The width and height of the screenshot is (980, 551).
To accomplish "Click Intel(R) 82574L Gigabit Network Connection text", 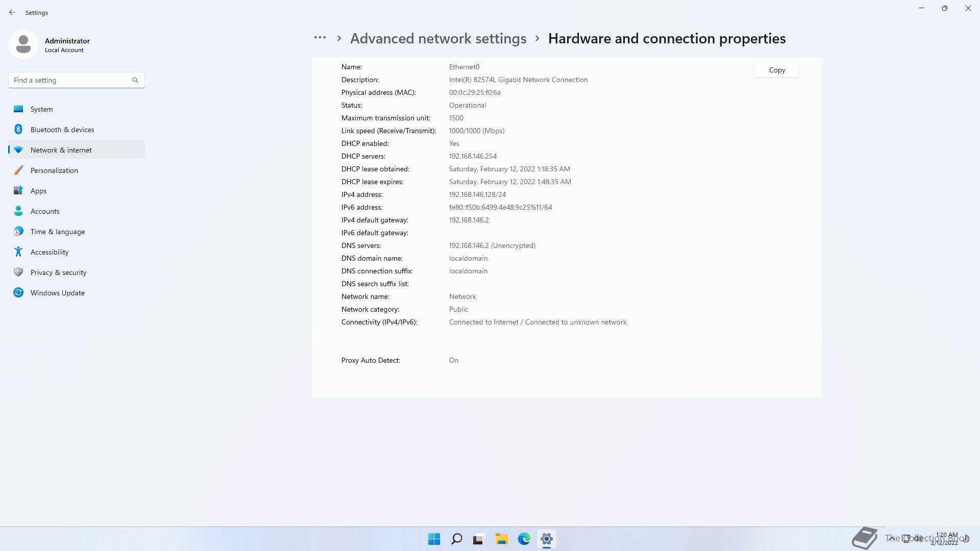I will click(x=518, y=80).
